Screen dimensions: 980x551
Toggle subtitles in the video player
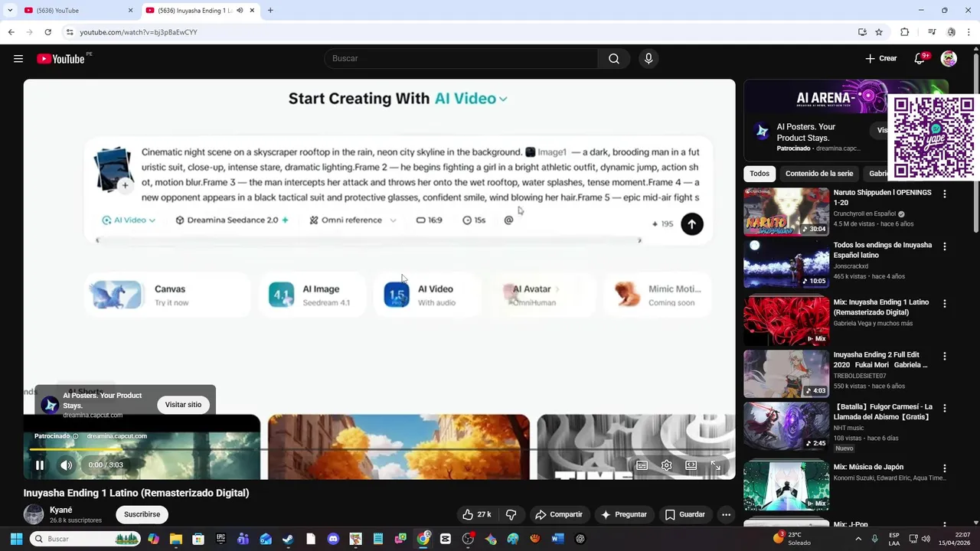tap(642, 465)
